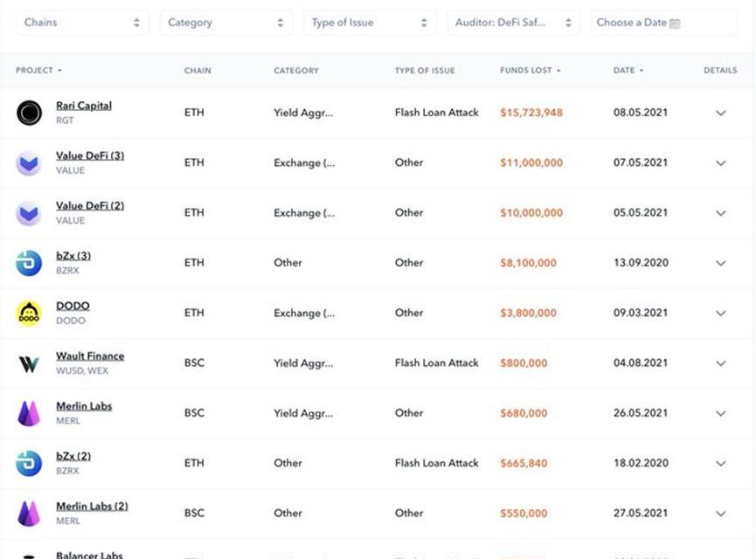
Task: Click the Rari Capital logo icon
Action: pos(29,113)
